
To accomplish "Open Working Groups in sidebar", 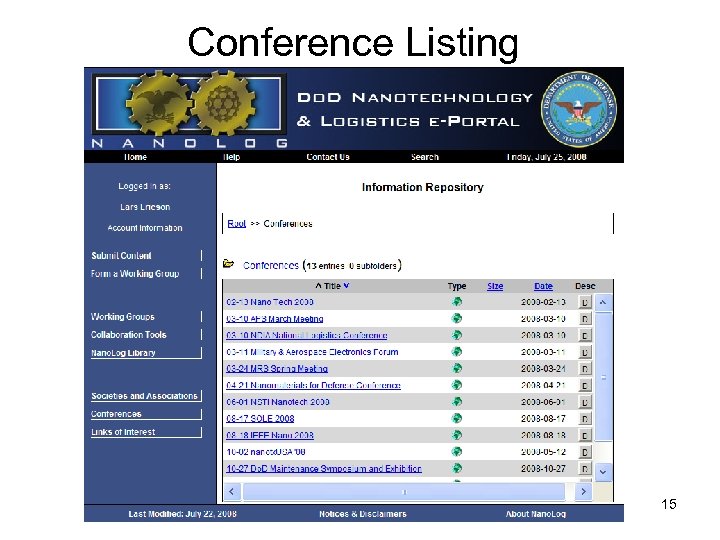I will 123,317.
